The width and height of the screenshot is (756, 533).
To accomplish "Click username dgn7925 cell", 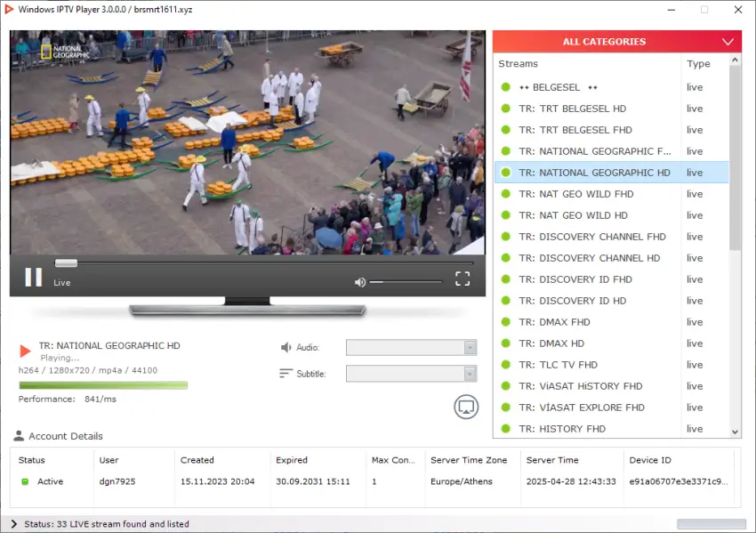I will (117, 481).
